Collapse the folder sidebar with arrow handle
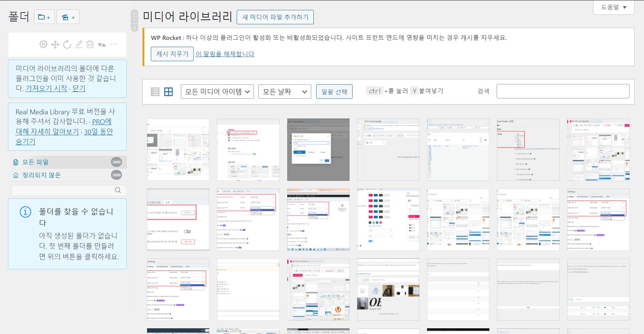 [x=134, y=28]
